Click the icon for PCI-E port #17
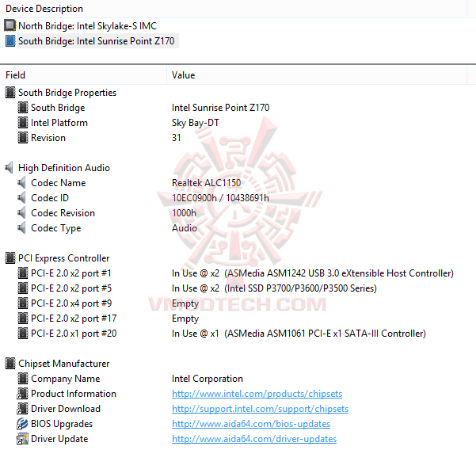The width and height of the screenshot is (476, 454). pyautogui.click(x=23, y=319)
